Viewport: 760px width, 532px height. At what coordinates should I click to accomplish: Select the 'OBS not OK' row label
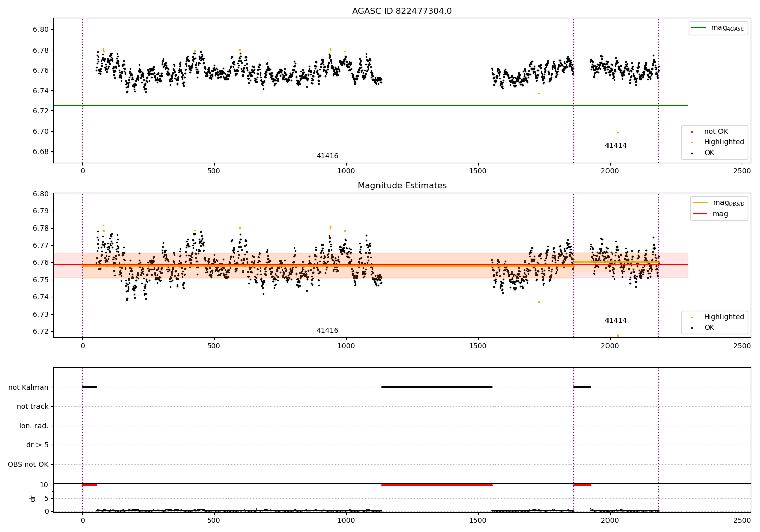28,464
